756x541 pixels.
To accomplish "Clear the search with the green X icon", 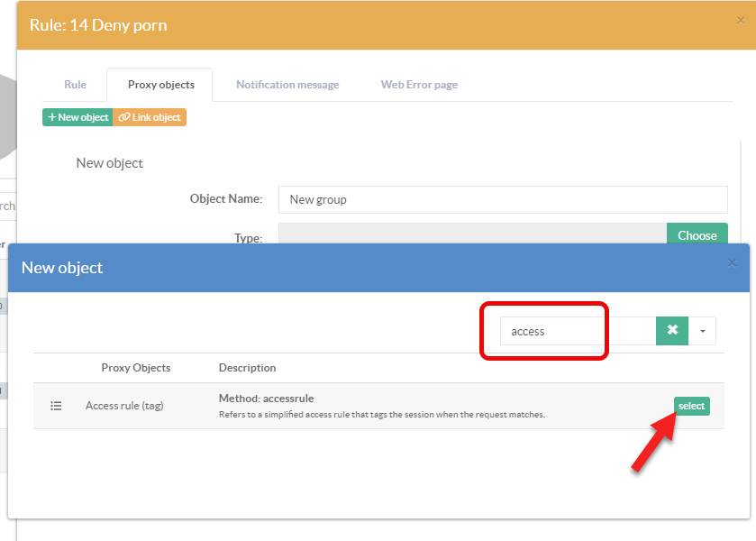I will [x=672, y=331].
